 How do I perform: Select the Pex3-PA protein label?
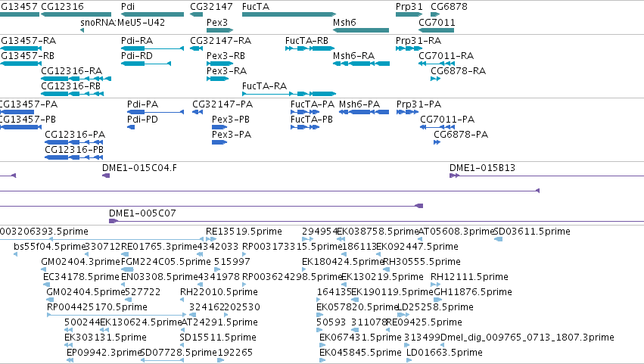click(232, 135)
